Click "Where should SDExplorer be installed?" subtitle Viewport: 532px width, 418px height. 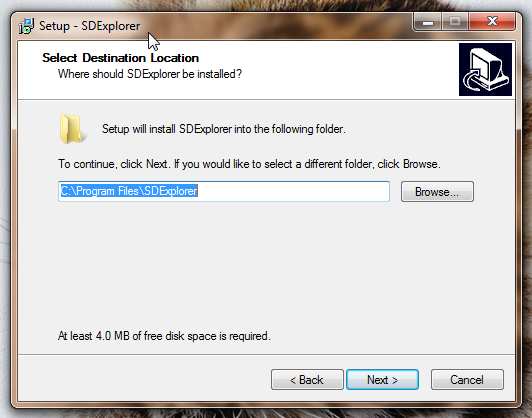[150, 74]
